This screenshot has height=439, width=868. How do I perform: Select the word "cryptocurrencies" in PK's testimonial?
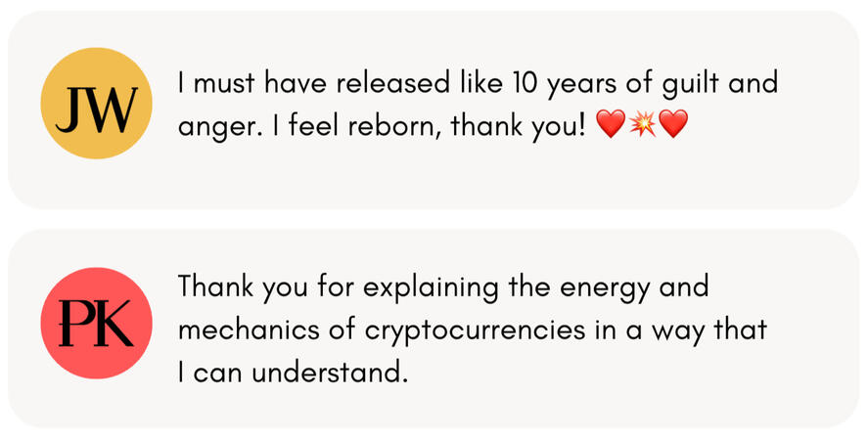click(x=475, y=331)
